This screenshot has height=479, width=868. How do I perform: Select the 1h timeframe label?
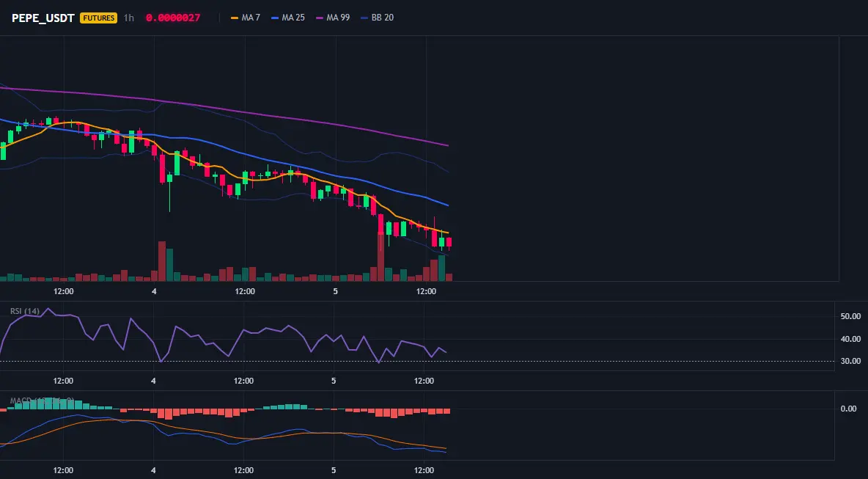(x=129, y=18)
